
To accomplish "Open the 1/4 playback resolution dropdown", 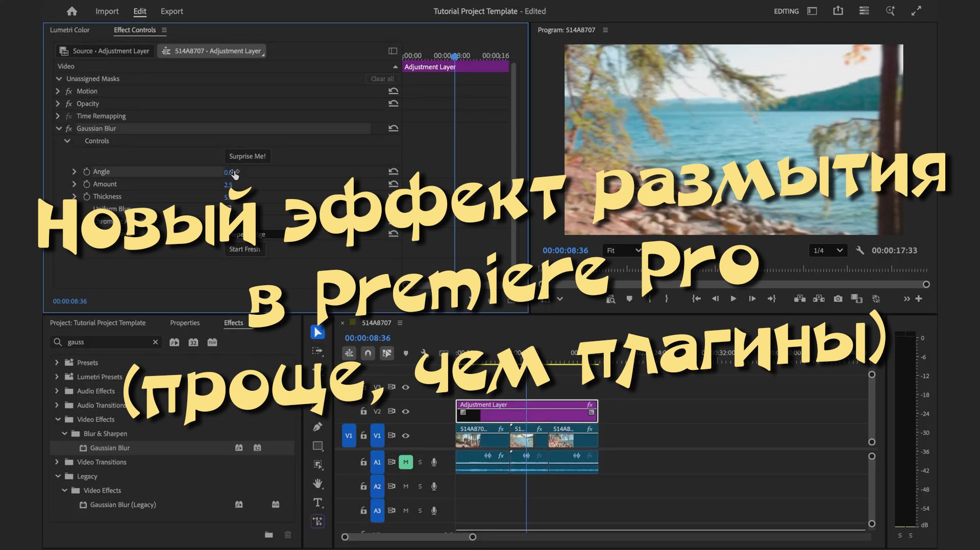I will point(827,250).
